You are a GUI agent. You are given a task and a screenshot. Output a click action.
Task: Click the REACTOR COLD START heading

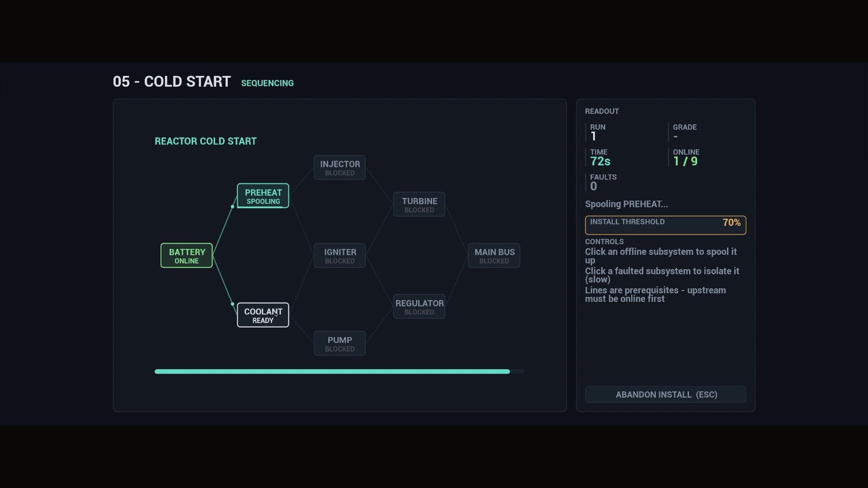point(206,141)
